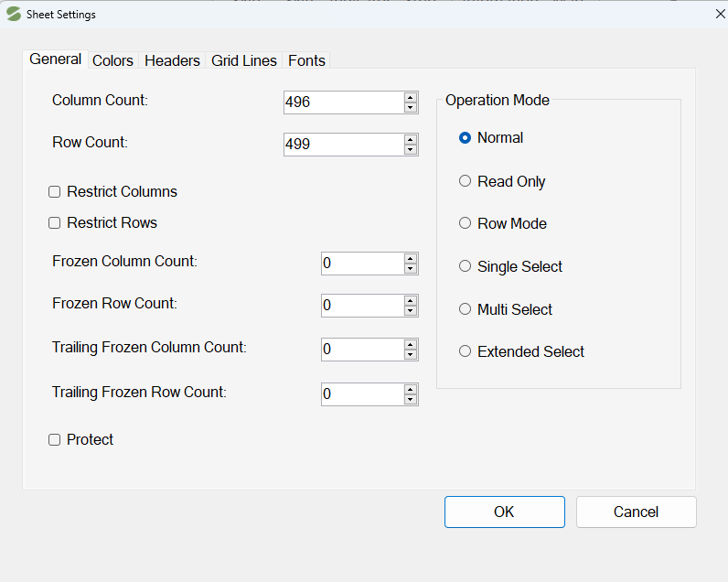
Task: Increment Trailing Frozen Column Count up arrow
Action: [x=411, y=344]
